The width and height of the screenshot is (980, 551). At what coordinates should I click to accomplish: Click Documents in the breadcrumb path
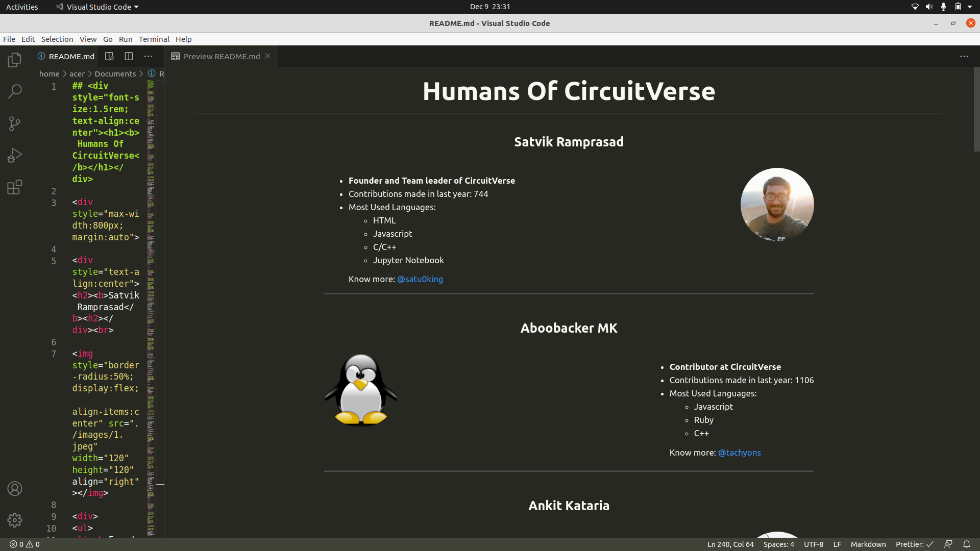(x=115, y=73)
